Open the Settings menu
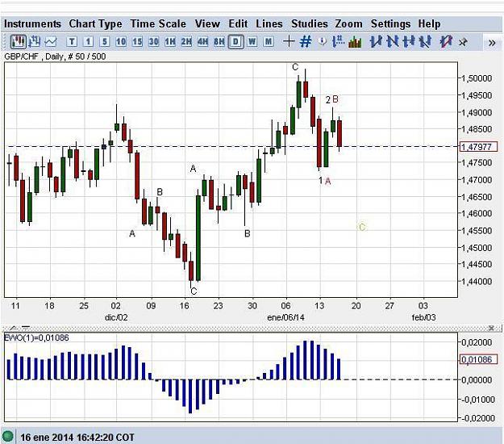The width and height of the screenshot is (504, 444). click(390, 23)
